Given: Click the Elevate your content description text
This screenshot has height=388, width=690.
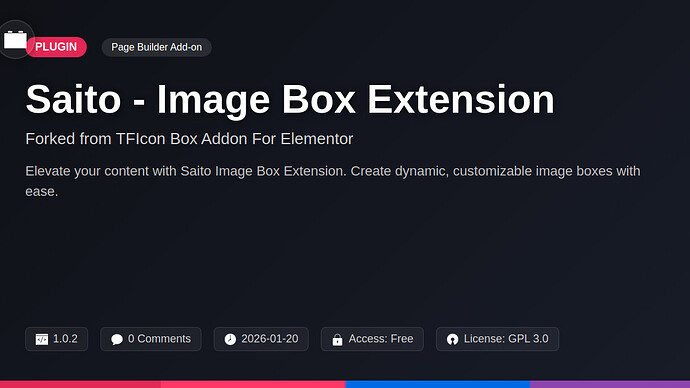Looking at the screenshot, I should (x=333, y=181).
